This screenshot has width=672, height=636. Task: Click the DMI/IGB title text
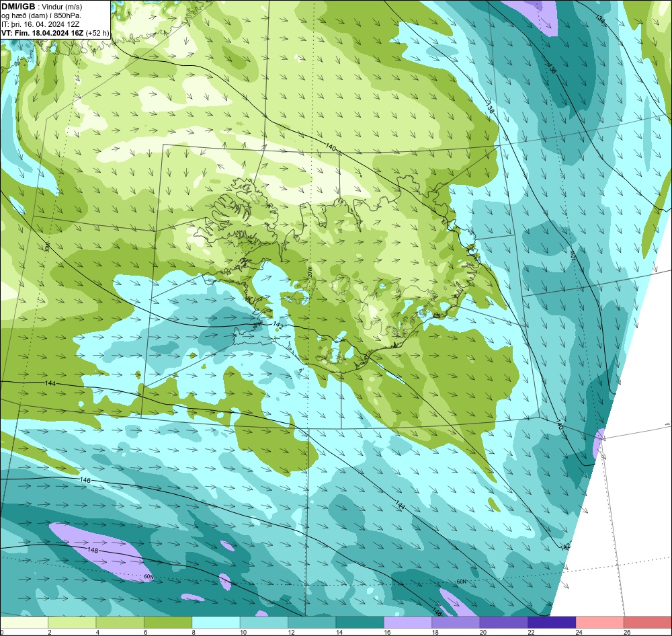pyautogui.click(x=18, y=7)
